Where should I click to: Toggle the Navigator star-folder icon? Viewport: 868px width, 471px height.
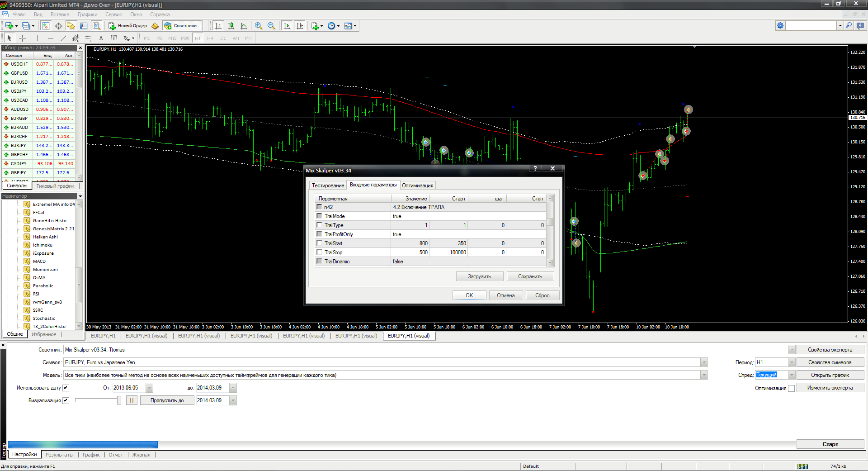point(71,26)
